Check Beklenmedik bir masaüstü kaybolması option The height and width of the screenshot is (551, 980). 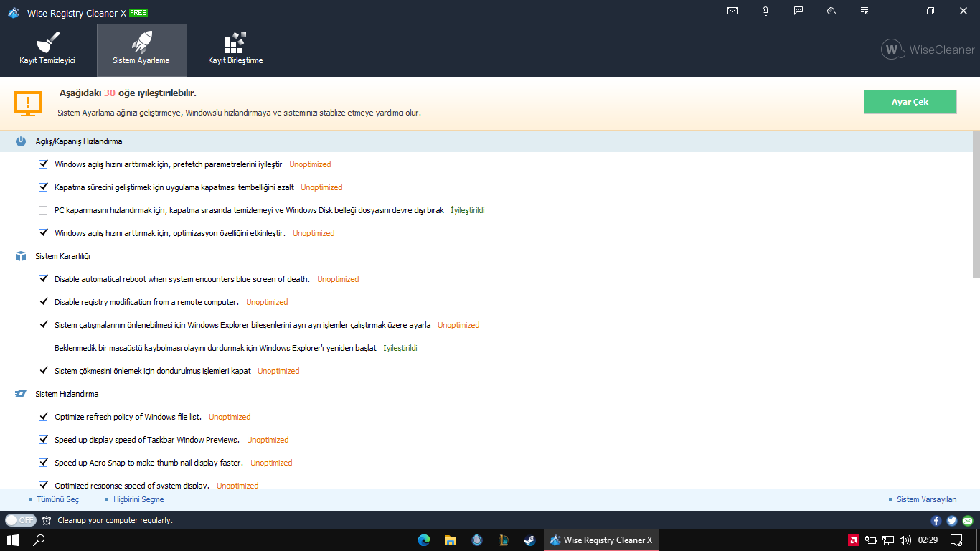pyautogui.click(x=43, y=348)
